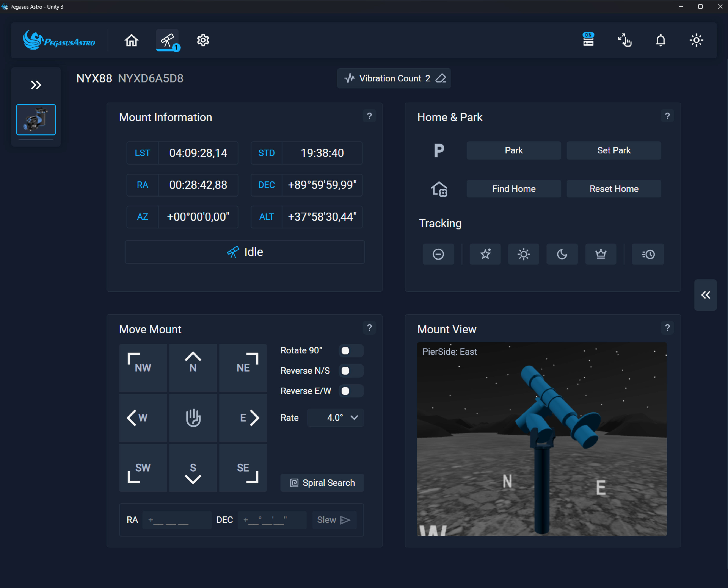Select sidereal star tracking icon
The image size is (728, 588).
(x=485, y=254)
